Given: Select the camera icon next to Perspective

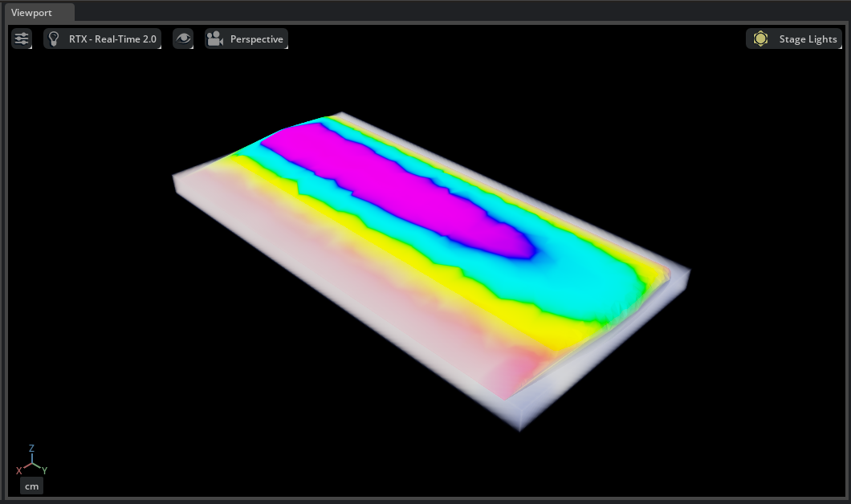Looking at the screenshot, I should [214, 38].
